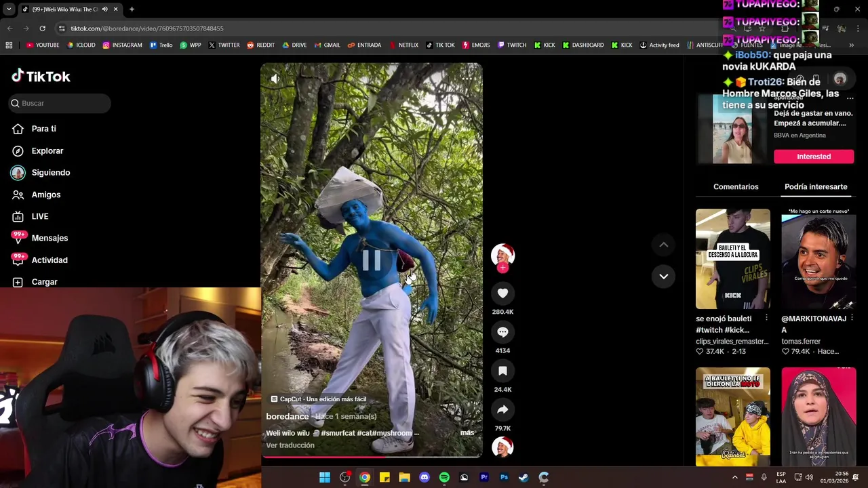Click the address bar URL
868x488 pixels.
coord(147,28)
